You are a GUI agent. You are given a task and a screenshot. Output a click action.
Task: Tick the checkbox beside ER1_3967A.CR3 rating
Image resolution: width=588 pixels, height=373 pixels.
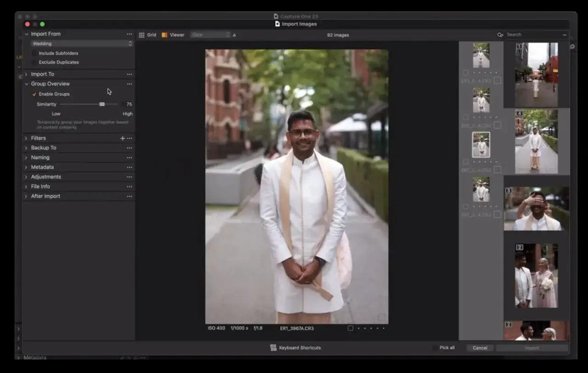(x=351, y=328)
